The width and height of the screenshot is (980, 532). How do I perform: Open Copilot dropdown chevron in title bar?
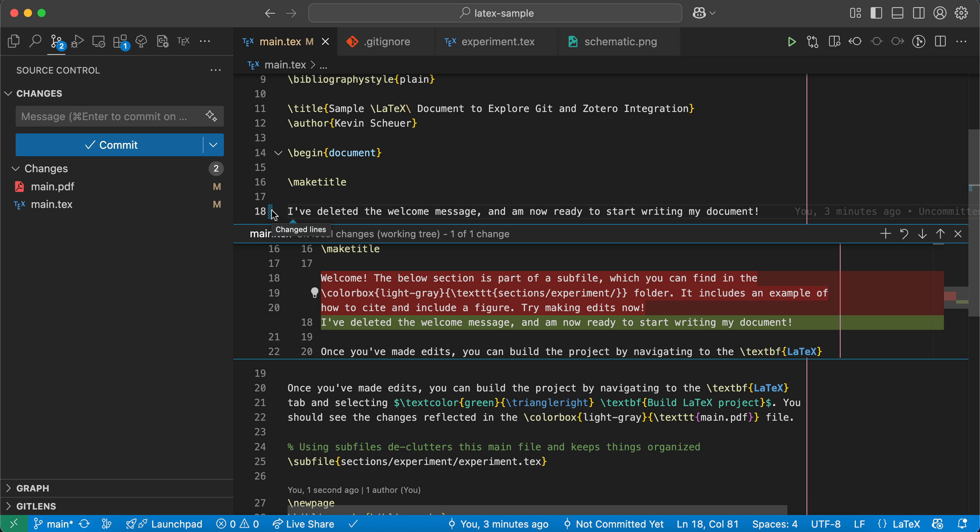(713, 13)
